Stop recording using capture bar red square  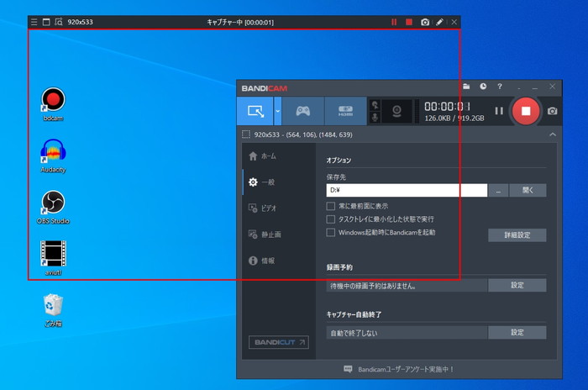[409, 22]
